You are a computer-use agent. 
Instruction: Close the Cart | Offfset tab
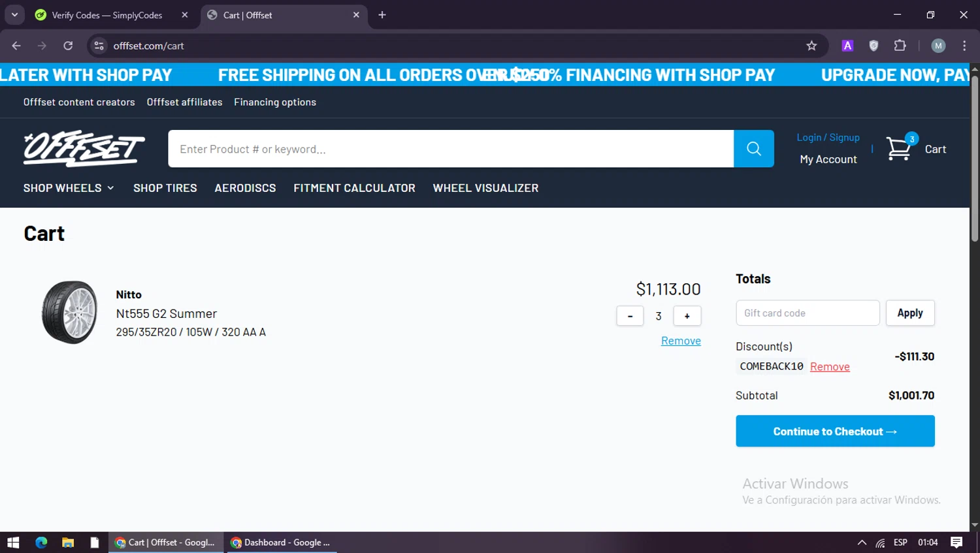tap(356, 15)
